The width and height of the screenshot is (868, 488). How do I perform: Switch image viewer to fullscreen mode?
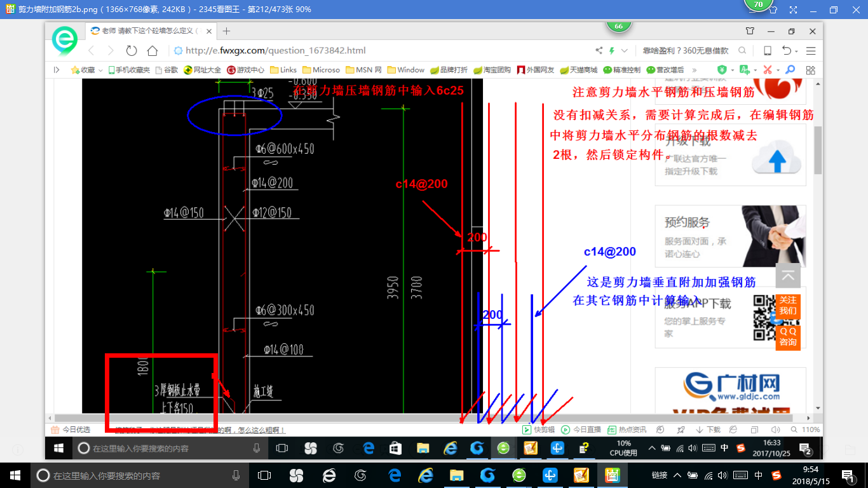793,10
